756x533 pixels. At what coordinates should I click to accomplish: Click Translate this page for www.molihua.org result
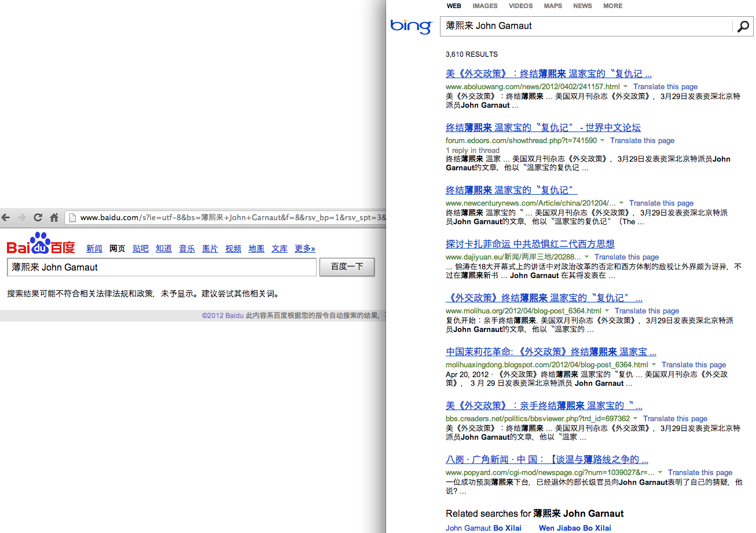647,311
